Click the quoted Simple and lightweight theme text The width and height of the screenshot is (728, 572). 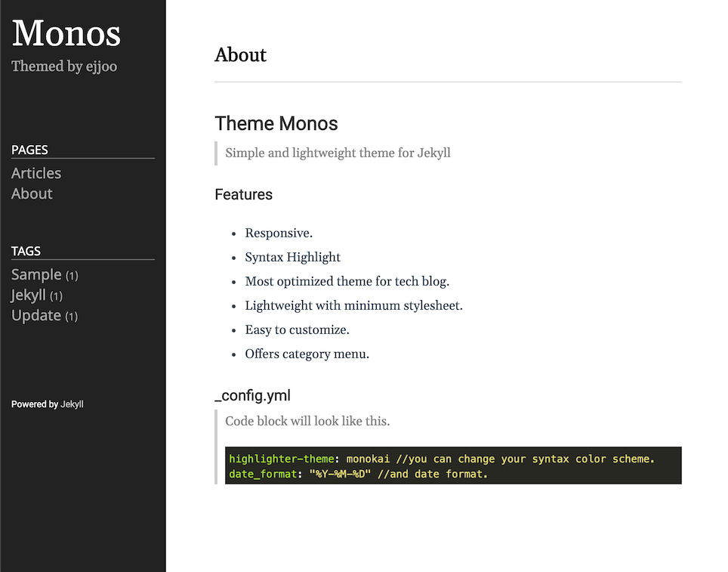pyautogui.click(x=338, y=153)
